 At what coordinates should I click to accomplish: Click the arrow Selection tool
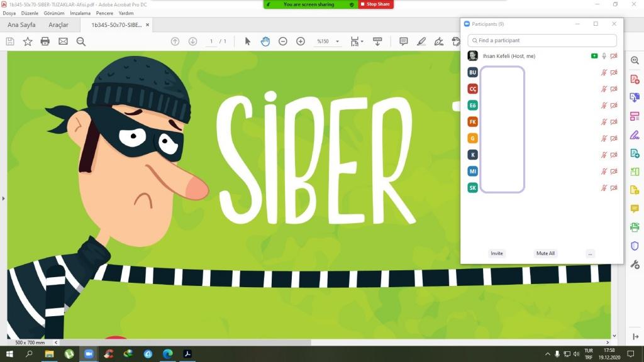coord(247,41)
